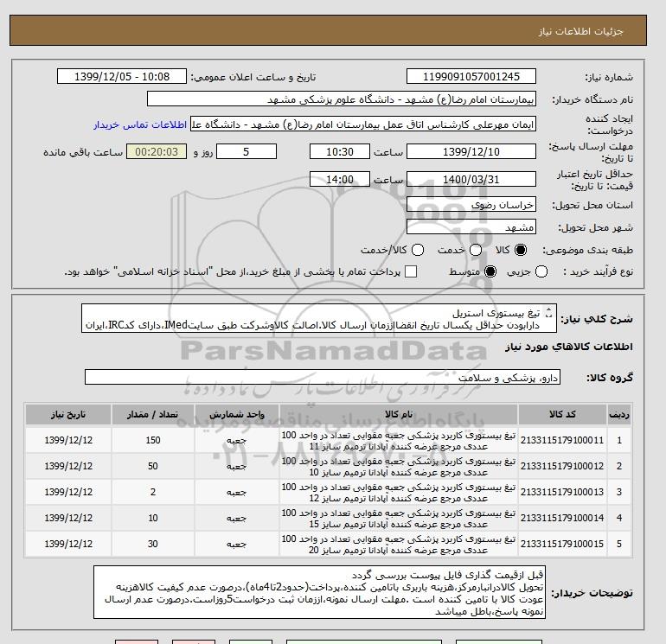Screen dimensions: 666x644
Task: Select the کالا/خدمت radio button
Action: (418, 250)
